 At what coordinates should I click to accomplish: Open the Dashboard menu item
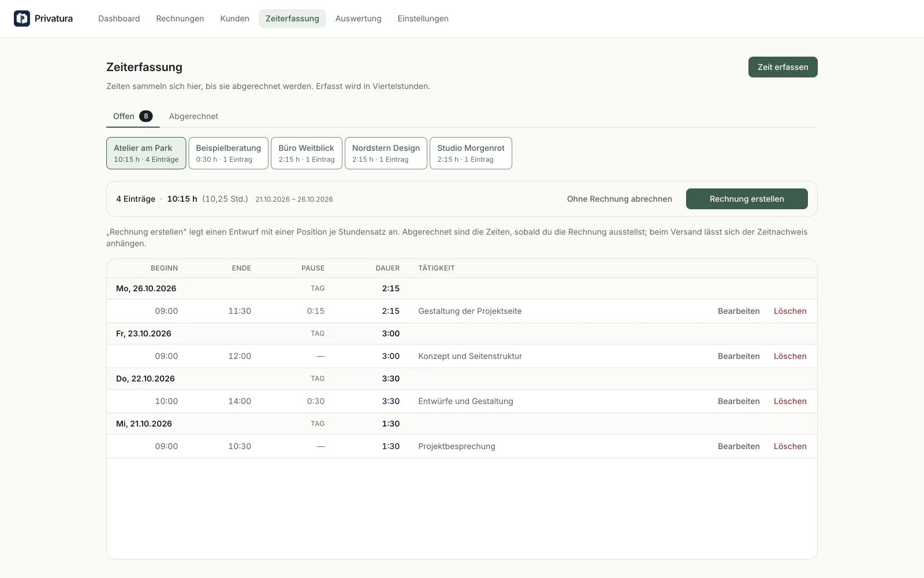click(119, 18)
